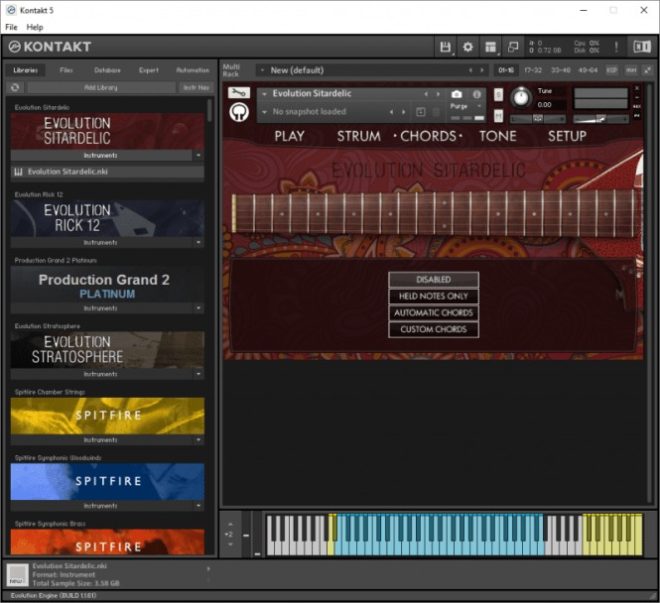Expand Evolution Rick 12 library options arrow
Screen dimensions: 660x603
[x=198, y=242]
